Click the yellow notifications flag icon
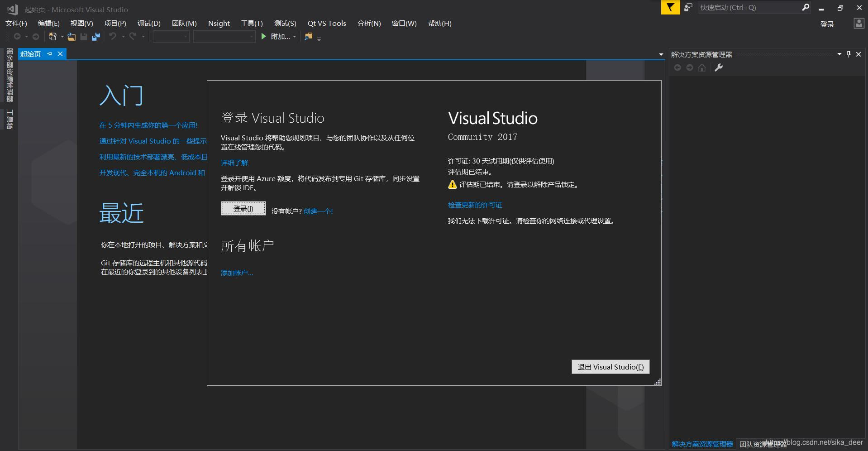The height and width of the screenshot is (451, 868). click(670, 8)
